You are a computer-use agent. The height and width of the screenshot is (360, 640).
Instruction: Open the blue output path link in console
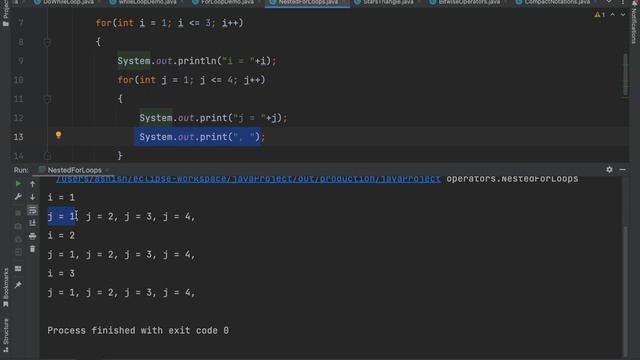(248, 179)
